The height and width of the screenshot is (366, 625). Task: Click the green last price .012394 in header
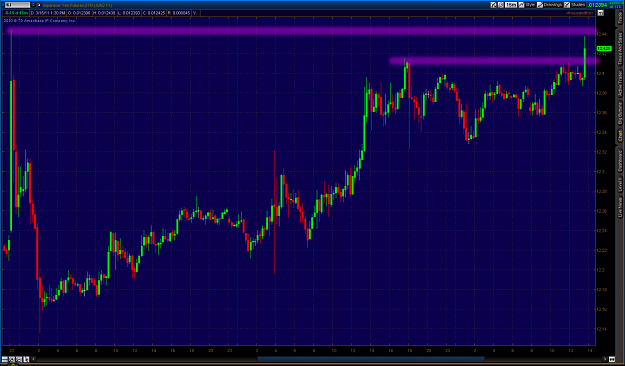tap(597, 5)
